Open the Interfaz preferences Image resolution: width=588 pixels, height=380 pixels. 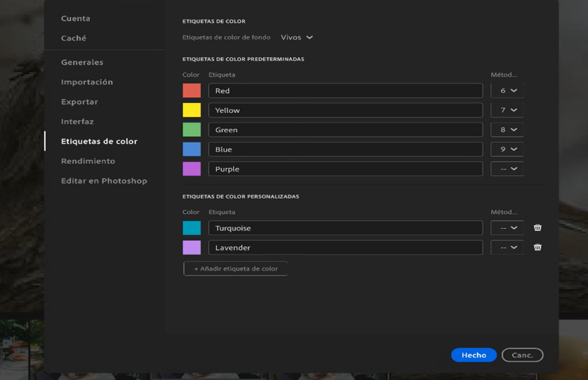point(77,122)
